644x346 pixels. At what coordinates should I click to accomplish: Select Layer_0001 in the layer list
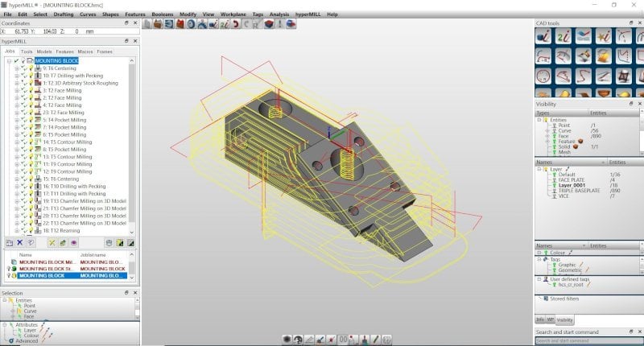point(572,186)
